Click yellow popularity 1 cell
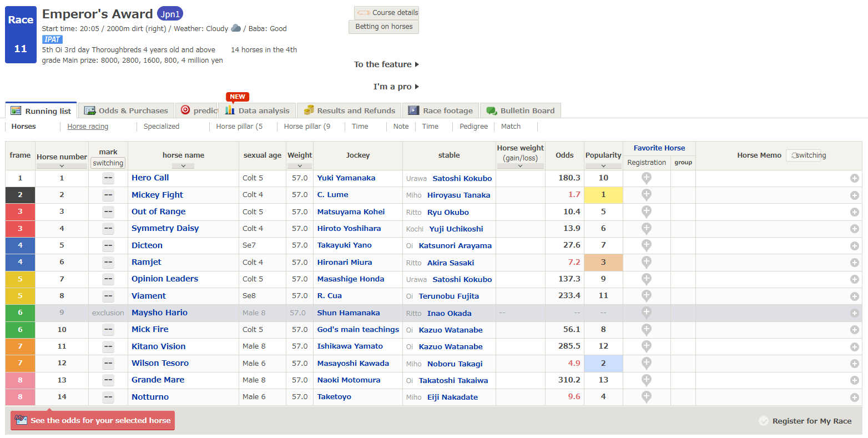Screen dimensions: 868x438 coord(603,195)
